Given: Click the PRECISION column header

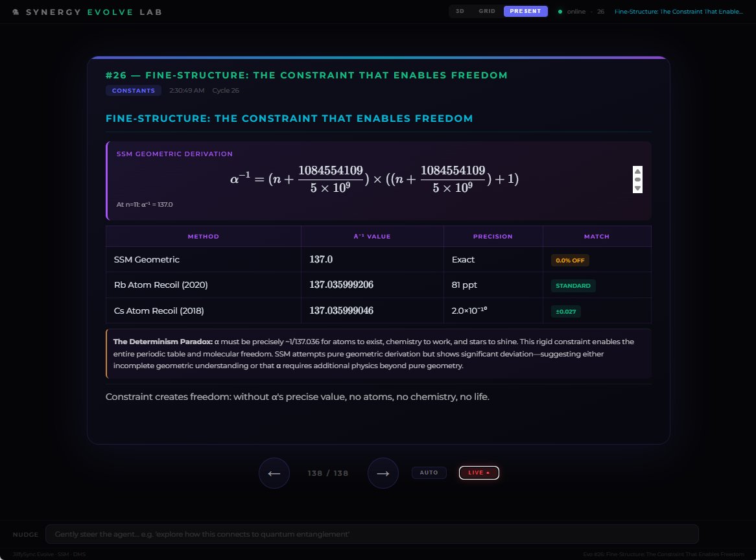Looking at the screenshot, I should tap(493, 237).
